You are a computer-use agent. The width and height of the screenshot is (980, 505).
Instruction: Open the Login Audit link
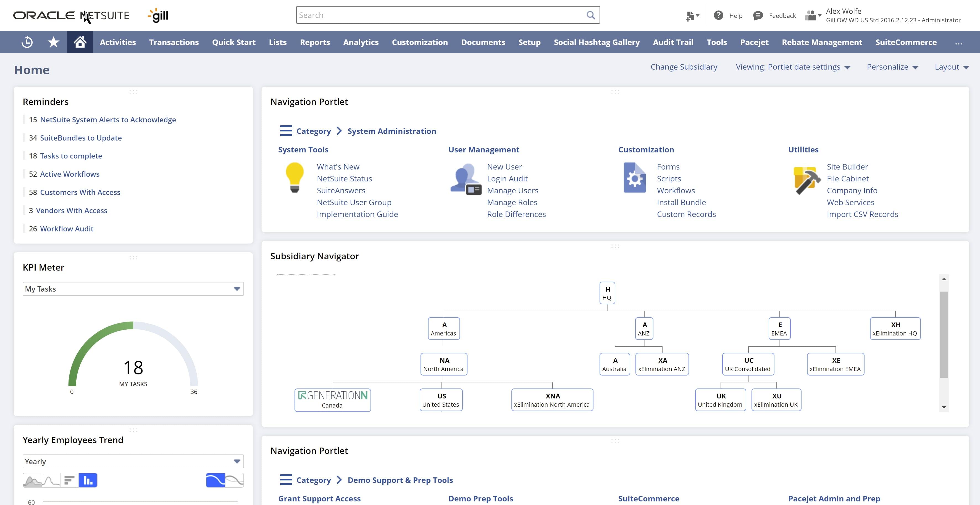click(507, 179)
